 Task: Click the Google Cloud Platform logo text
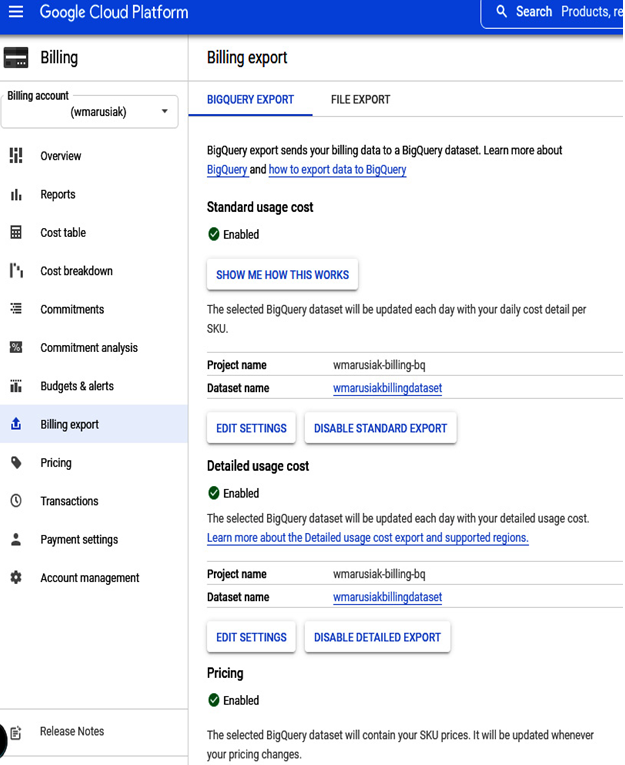(114, 12)
